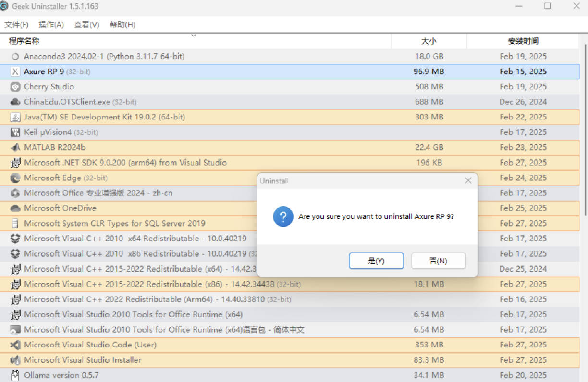Select Keil µVision4 entry text

pos(61,132)
